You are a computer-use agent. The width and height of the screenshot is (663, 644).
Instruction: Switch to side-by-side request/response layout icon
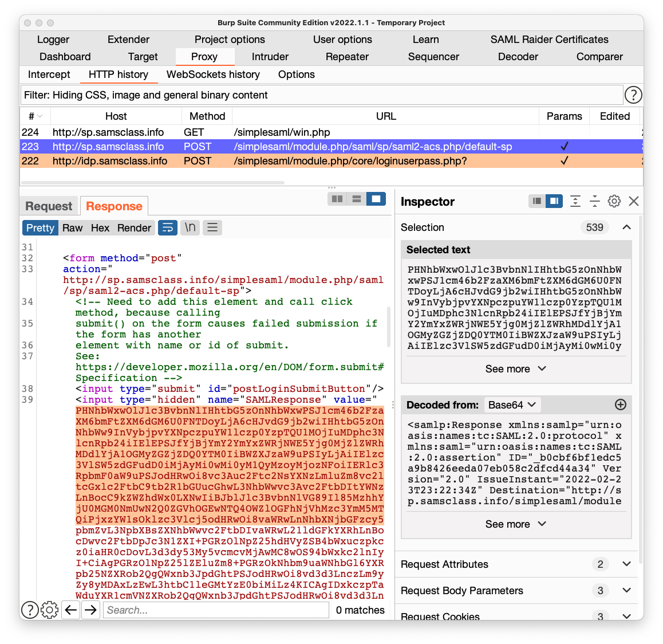pos(337,199)
